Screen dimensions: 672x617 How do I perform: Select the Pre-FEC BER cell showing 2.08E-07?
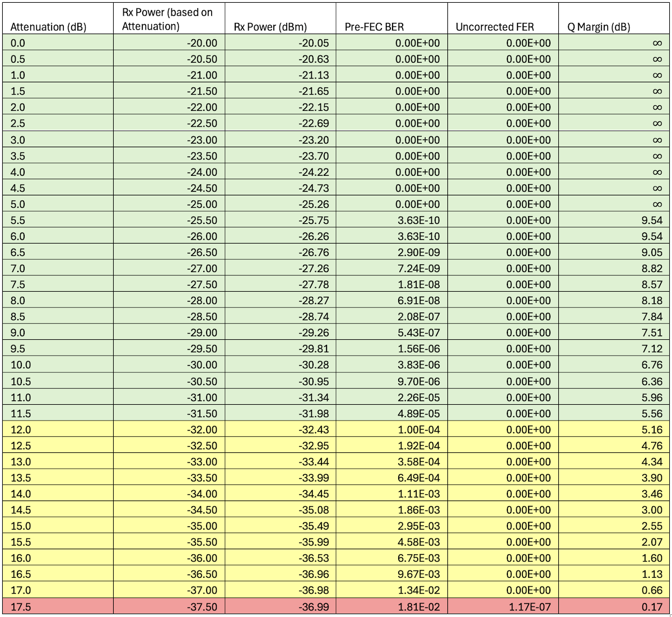(x=392, y=317)
